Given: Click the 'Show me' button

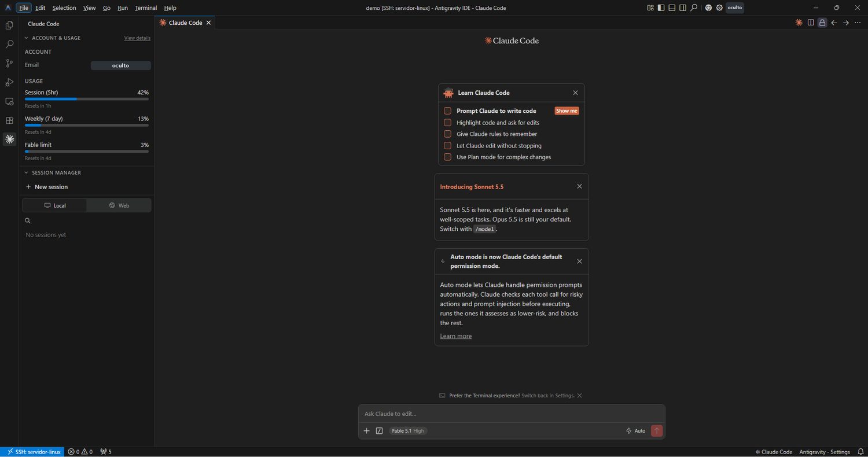Looking at the screenshot, I should point(567,110).
